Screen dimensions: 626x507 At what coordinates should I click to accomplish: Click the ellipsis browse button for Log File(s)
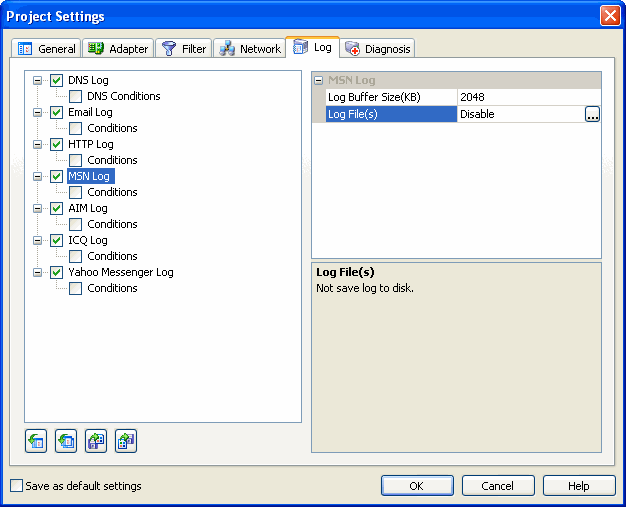coord(592,114)
